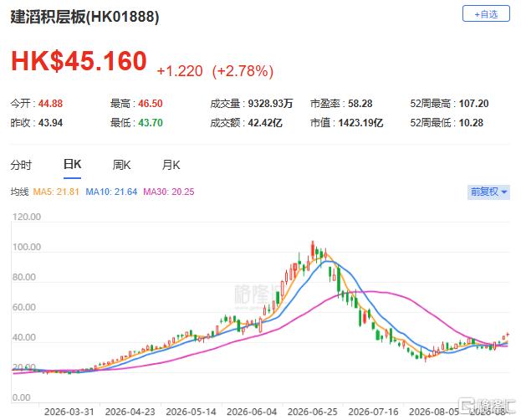Image resolution: width=521 pixels, height=420 pixels.
Task: Click the change value +1.220
Action: 180,71
